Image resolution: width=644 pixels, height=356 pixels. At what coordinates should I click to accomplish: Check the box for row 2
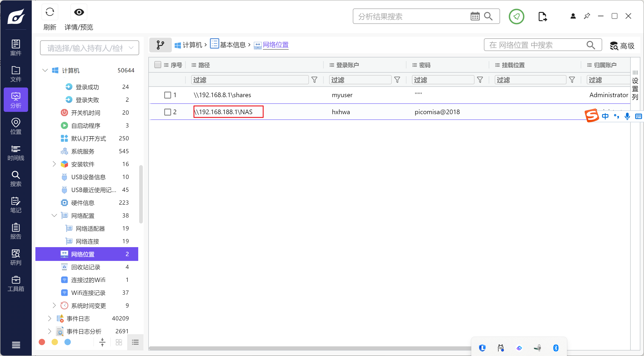point(167,112)
